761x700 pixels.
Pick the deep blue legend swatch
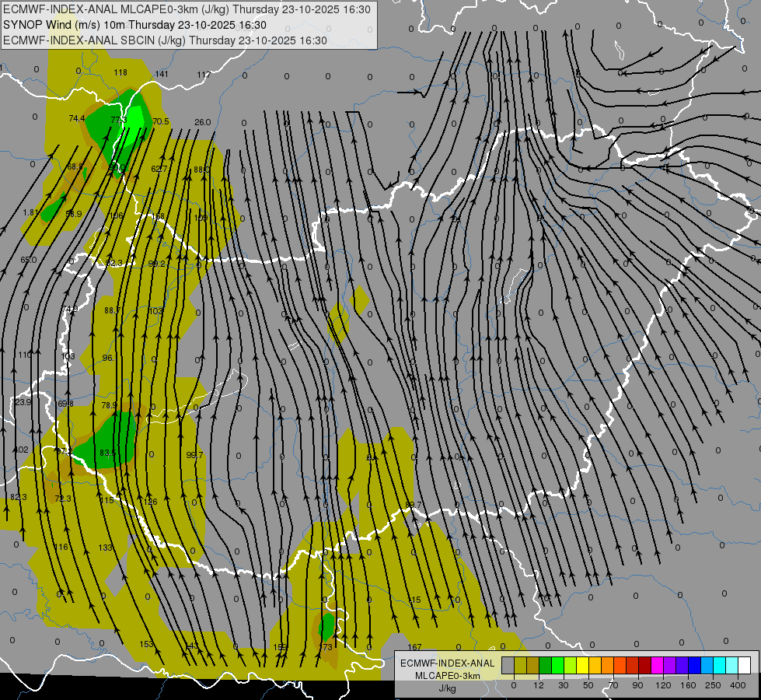pos(695,665)
